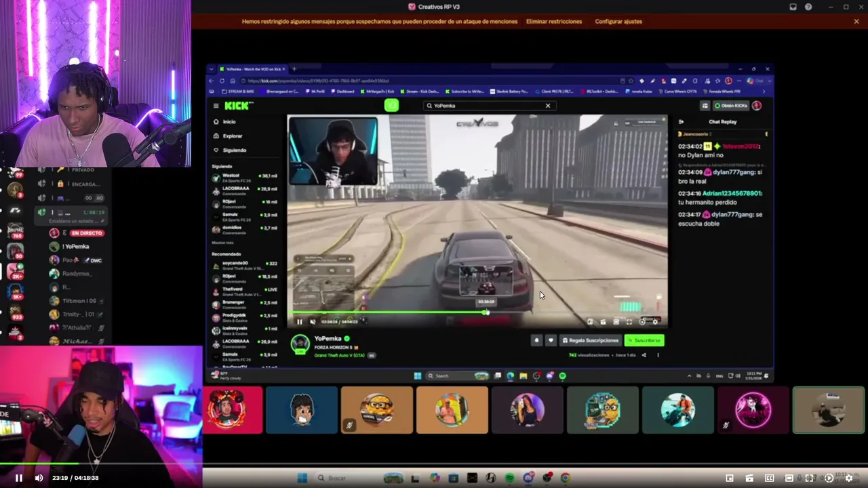The image size is (868, 488).
Task: Open the Kick hamburger menu
Action: pos(216,106)
